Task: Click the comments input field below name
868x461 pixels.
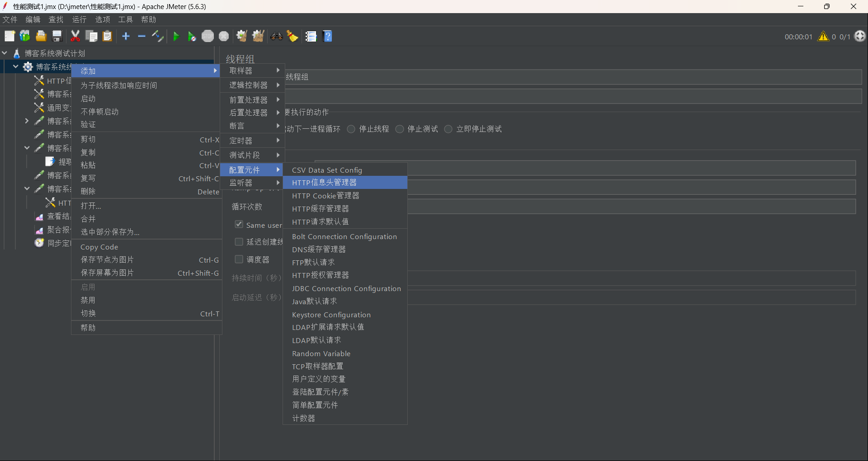Action: [573, 96]
